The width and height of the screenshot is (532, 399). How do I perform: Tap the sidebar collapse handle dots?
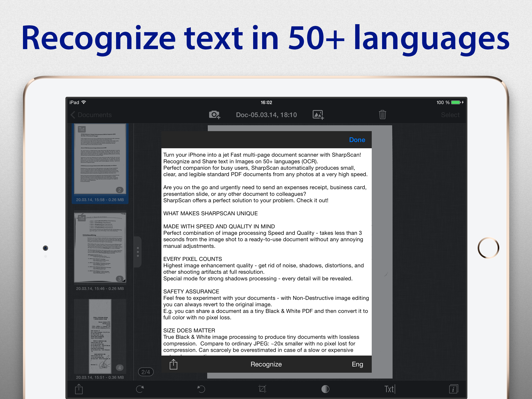[138, 252]
